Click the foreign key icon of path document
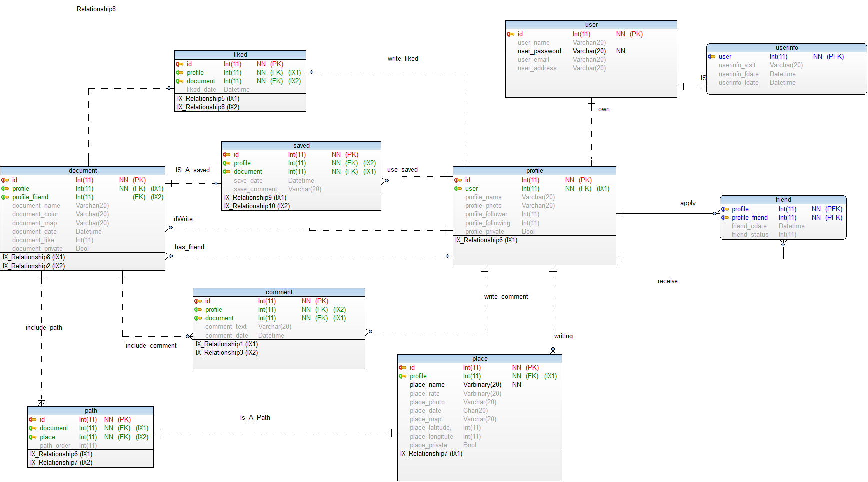 point(33,428)
